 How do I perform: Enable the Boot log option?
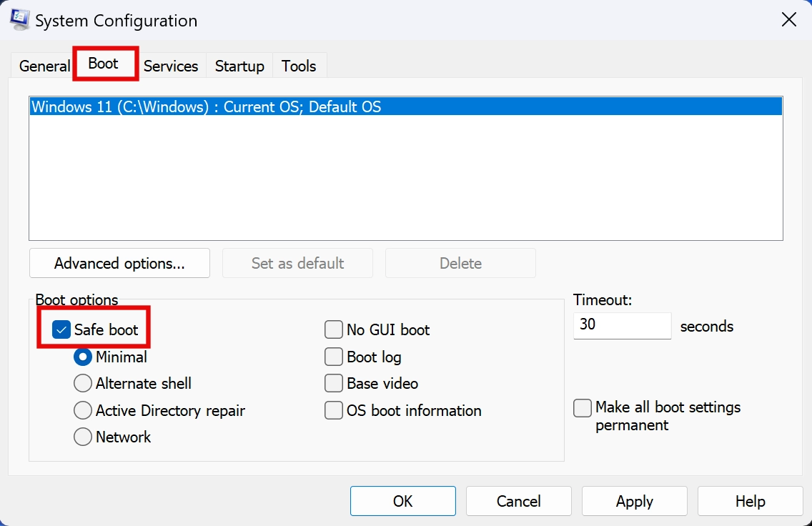333,357
